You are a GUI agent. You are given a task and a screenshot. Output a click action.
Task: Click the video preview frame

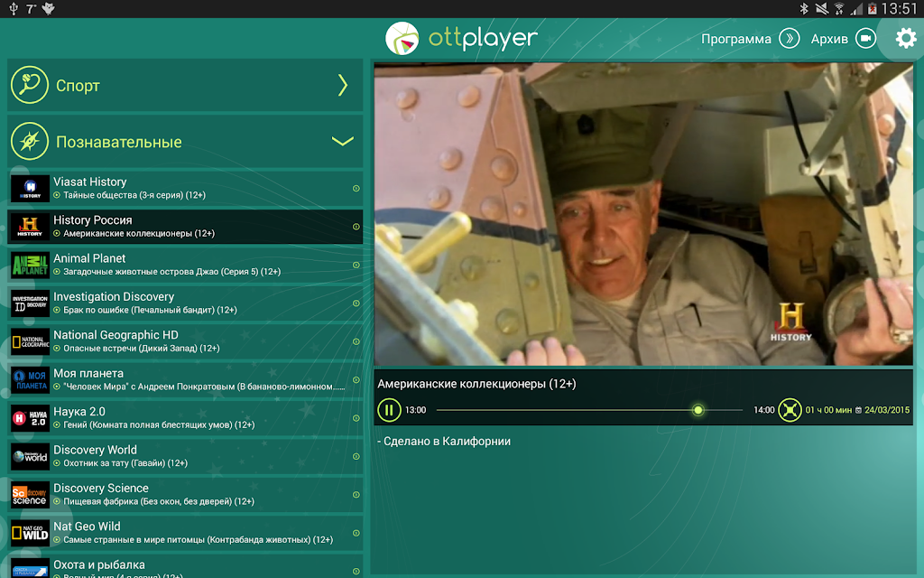(643, 214)
